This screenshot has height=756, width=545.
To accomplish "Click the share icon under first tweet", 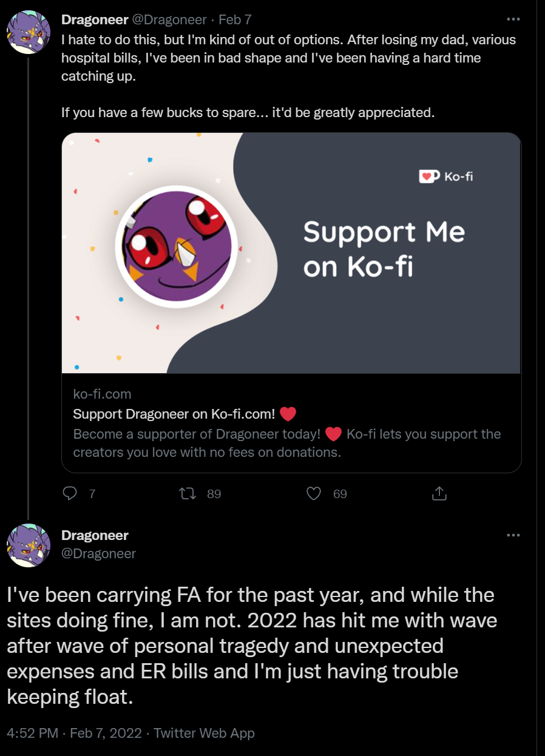I will click(439, 494).
